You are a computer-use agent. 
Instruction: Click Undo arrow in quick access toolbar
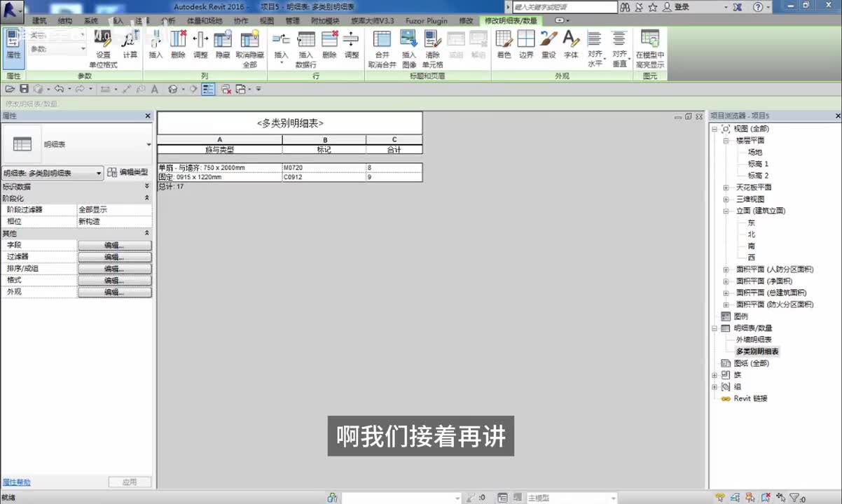[x=59, y=89]
